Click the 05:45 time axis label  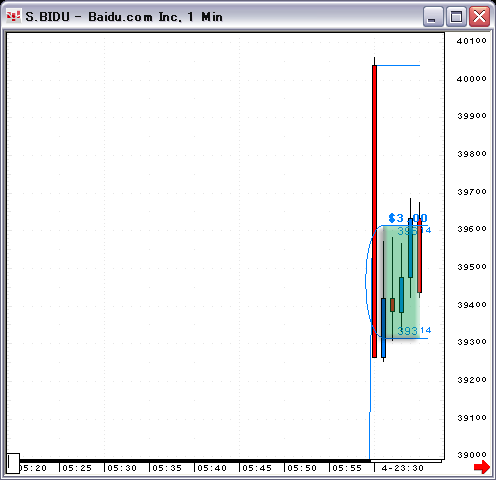(x=257, y=468)
